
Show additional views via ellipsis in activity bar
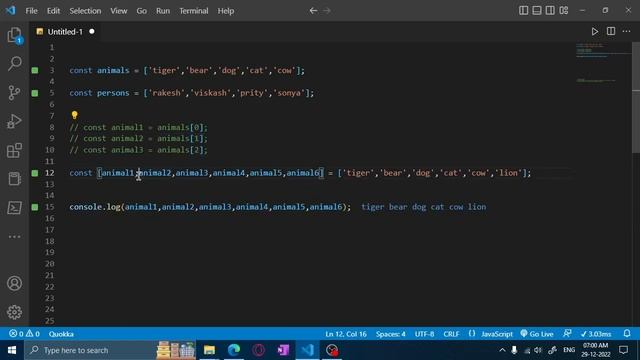14,237
